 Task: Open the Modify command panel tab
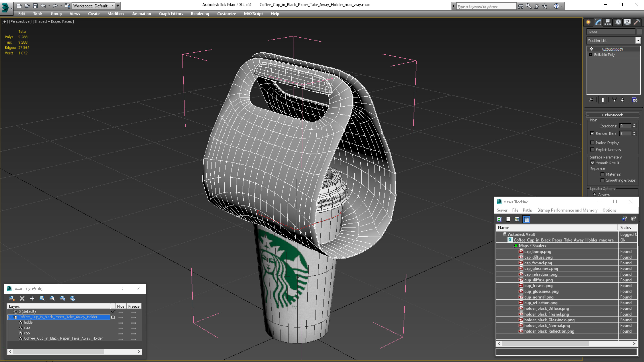point(598,22)
